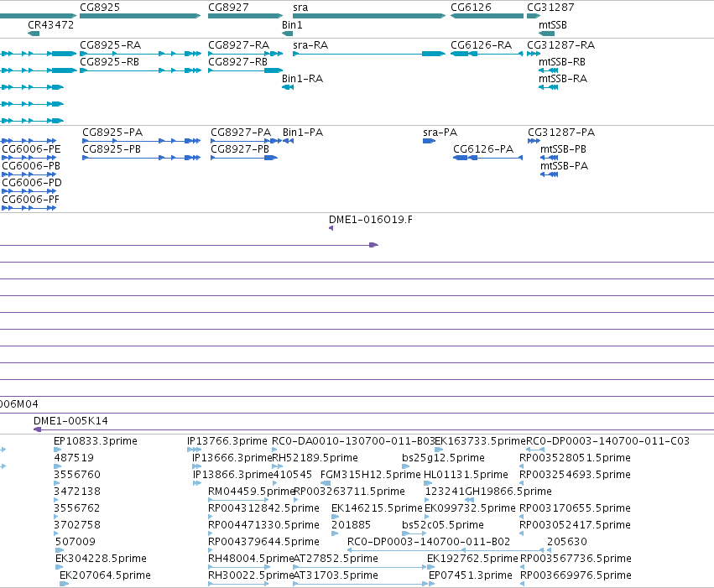Image resolution: width=714 pixels, height=588 pixels.
Task: Select the CG6006-PF protein label
Action: [x=30, y=200]
